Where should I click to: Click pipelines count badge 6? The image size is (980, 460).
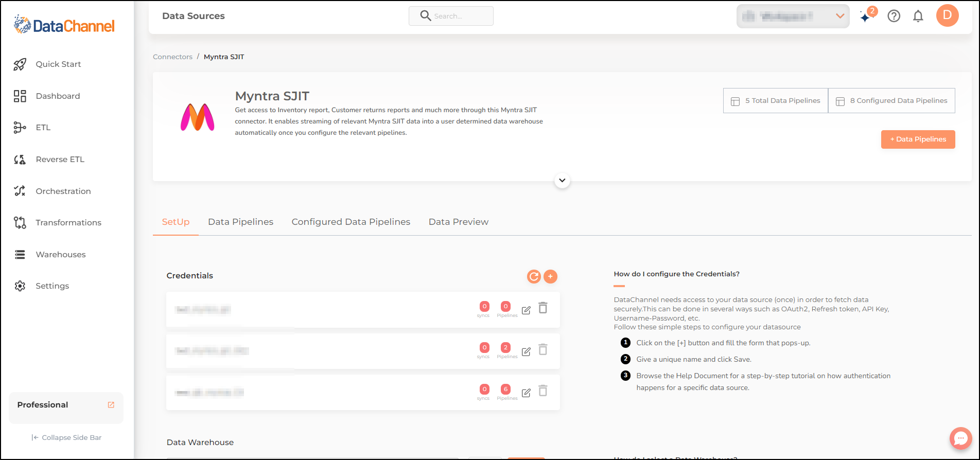click(x=506, y=390)
